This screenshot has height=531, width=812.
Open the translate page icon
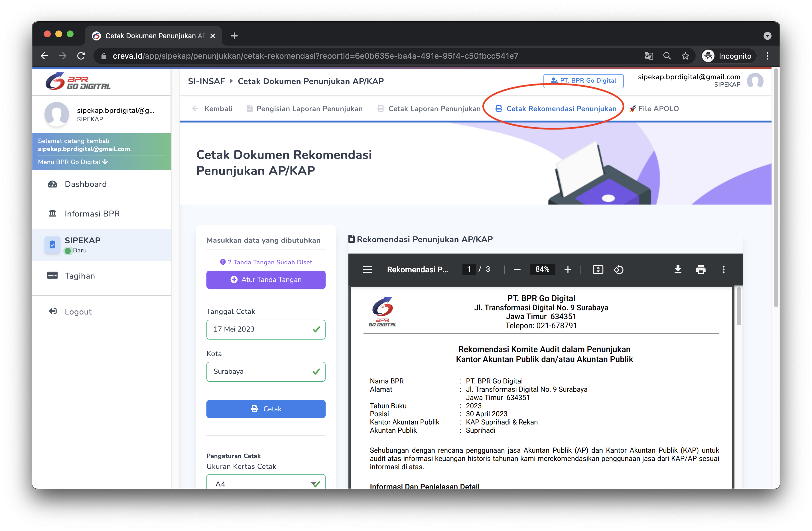tap(649, 56)
